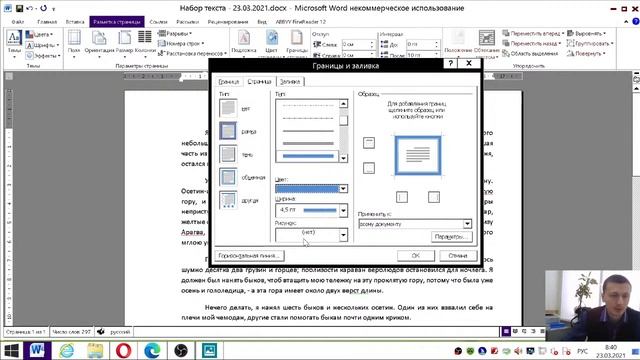Toggle the right border button below preview
Screen dimensions: 640x360
[x=433, y=197]
